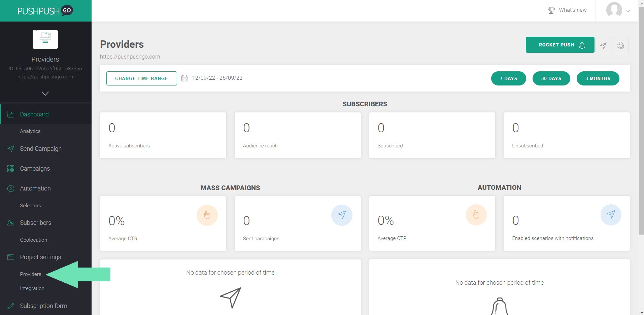Click the https://pushpushgo.com link under Providers heading

click(130, 57)
